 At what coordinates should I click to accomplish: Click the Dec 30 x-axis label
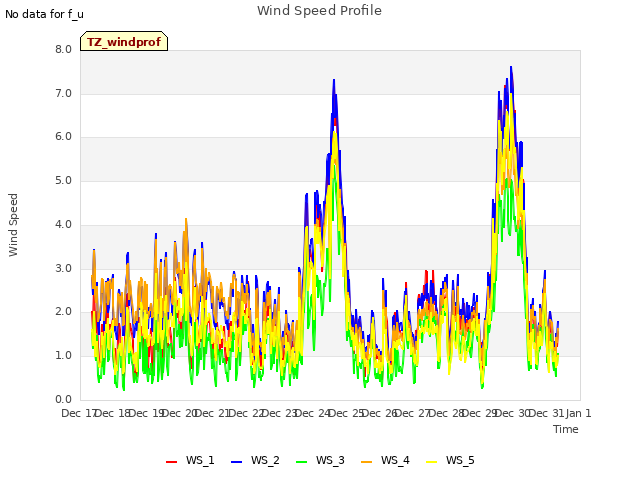(x=513, y=413)
